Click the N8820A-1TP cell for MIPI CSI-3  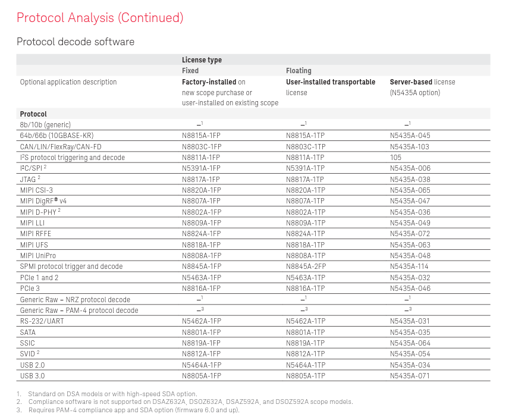(306, 190)
